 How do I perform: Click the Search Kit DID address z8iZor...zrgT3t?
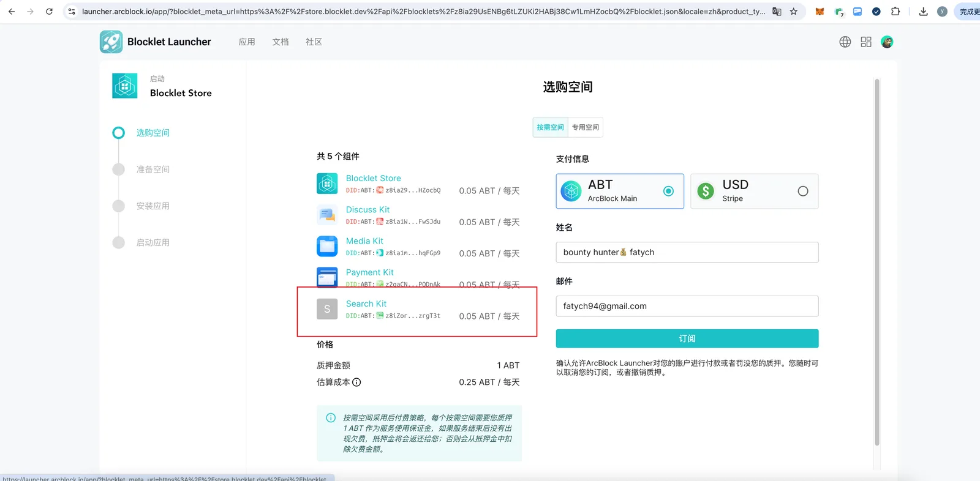click(x=413, y=316)
